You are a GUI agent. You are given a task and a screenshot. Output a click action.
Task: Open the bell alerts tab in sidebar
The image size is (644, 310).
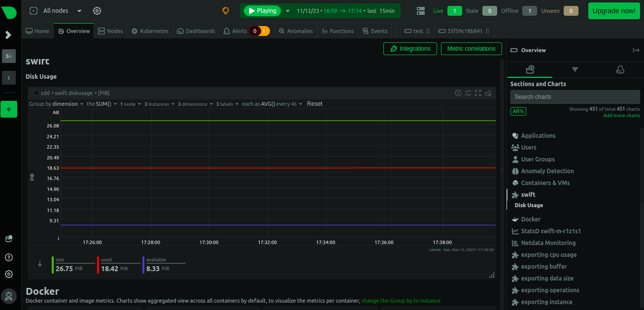tap(620, 69)
